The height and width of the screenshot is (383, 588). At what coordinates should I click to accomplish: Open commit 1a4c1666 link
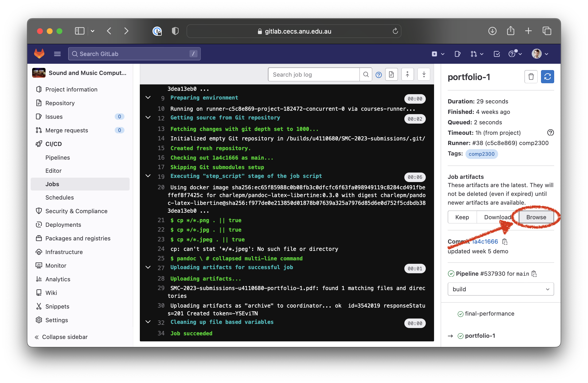[x=485, y=242]
